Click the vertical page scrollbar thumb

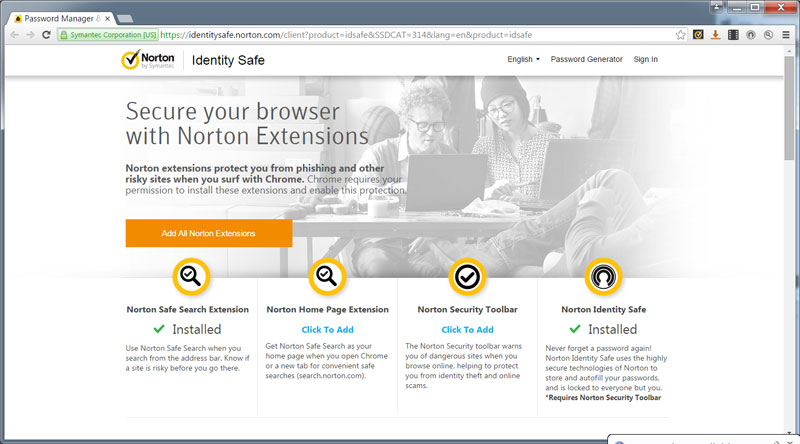789,107
